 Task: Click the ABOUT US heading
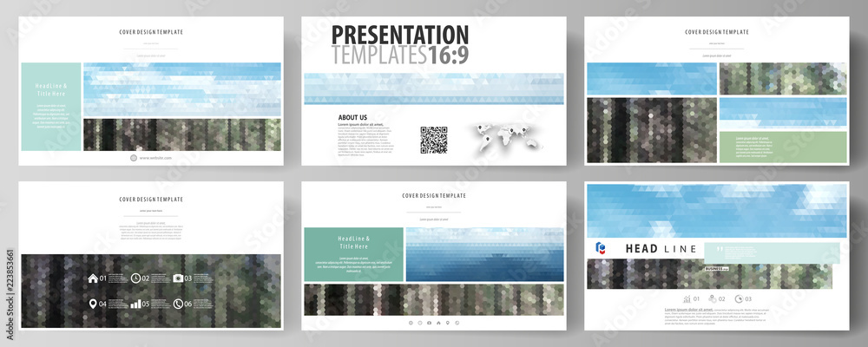352,117
